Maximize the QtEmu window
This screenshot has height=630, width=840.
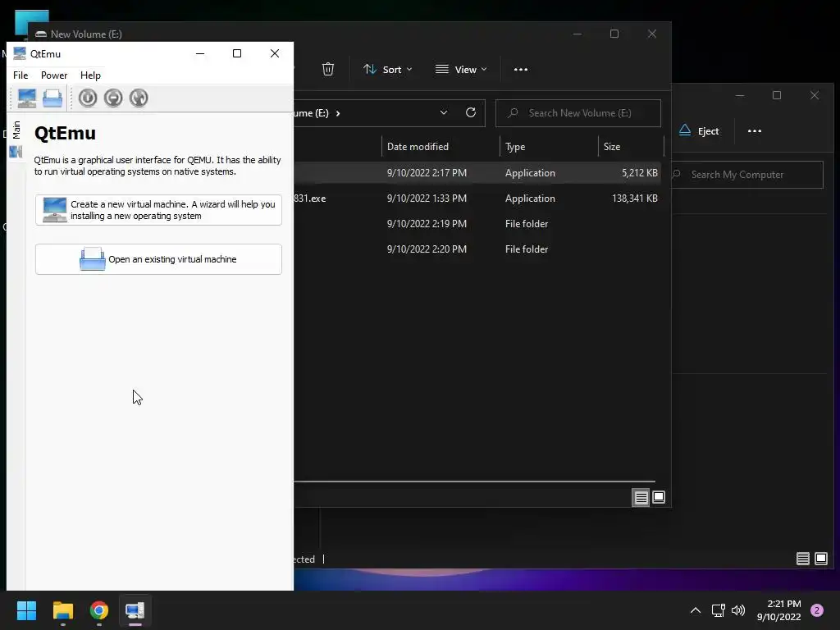point(237,53)
